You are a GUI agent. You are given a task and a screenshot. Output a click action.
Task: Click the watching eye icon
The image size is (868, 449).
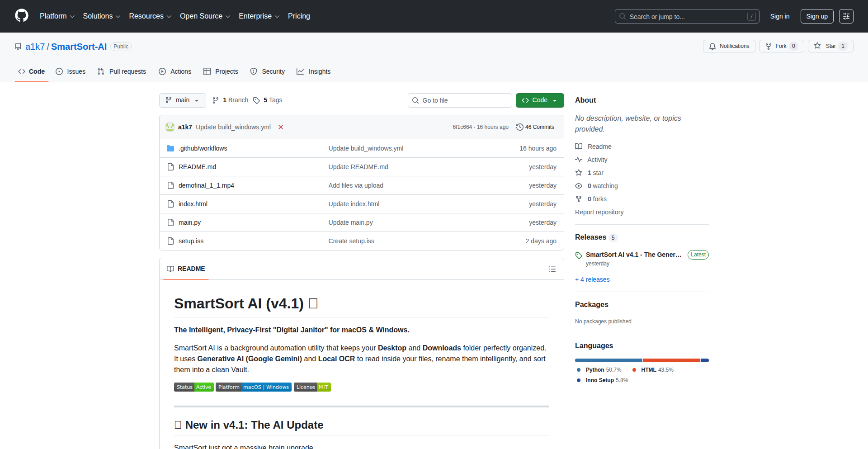[579, 186]
